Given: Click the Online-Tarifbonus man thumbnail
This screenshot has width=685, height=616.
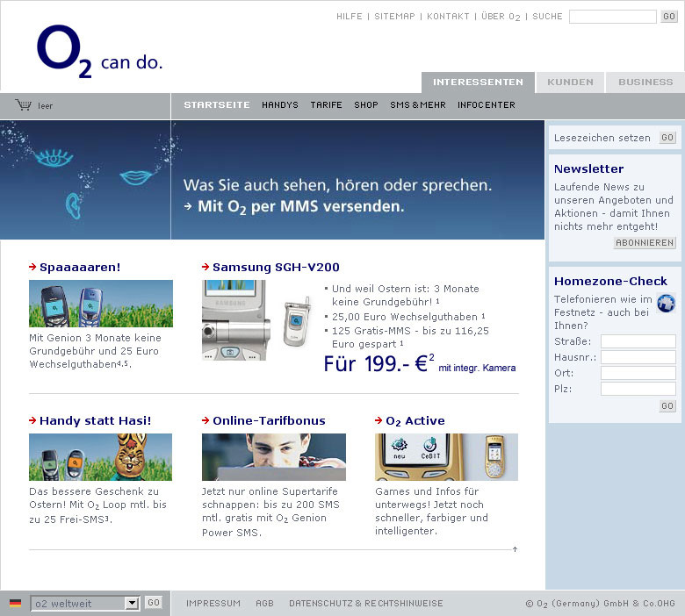Looking at the screenshot, I should coord(274,457).
